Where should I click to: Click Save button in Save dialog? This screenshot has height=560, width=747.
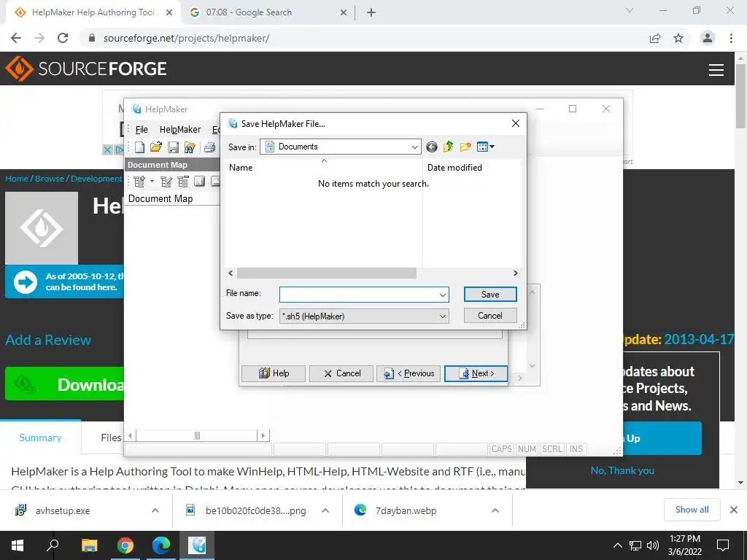click(x=490, y=295)
